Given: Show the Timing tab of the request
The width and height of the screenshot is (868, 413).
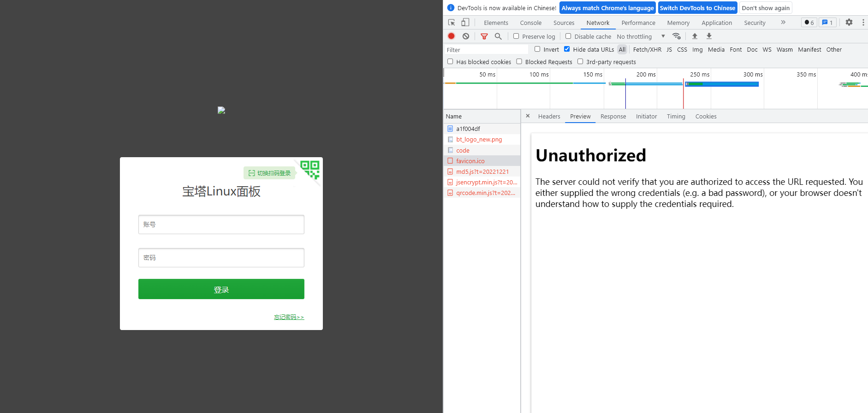Looking at the screenshot, I should coord(676,116).
